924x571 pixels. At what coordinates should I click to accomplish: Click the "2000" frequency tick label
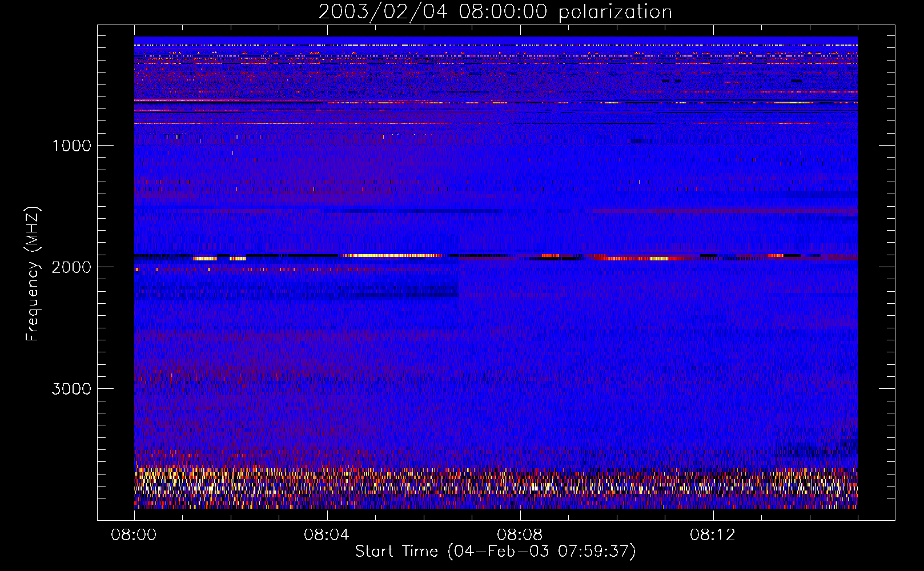tap(71, 267)
